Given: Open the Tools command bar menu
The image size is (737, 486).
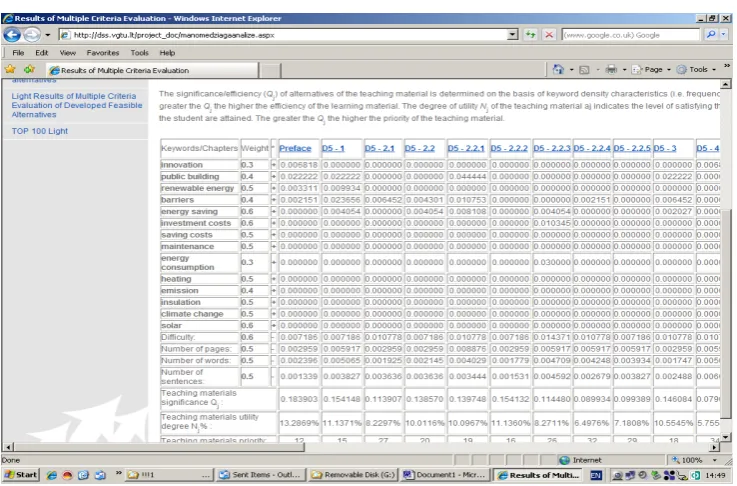Looking at the screenshot, I should pyautogui.click(x=696, y=70).
